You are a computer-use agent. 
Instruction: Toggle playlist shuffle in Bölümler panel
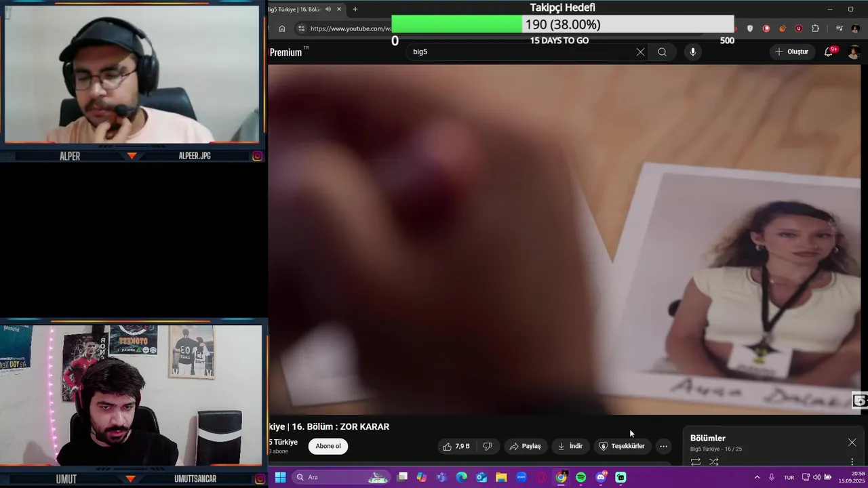[713, 462]
